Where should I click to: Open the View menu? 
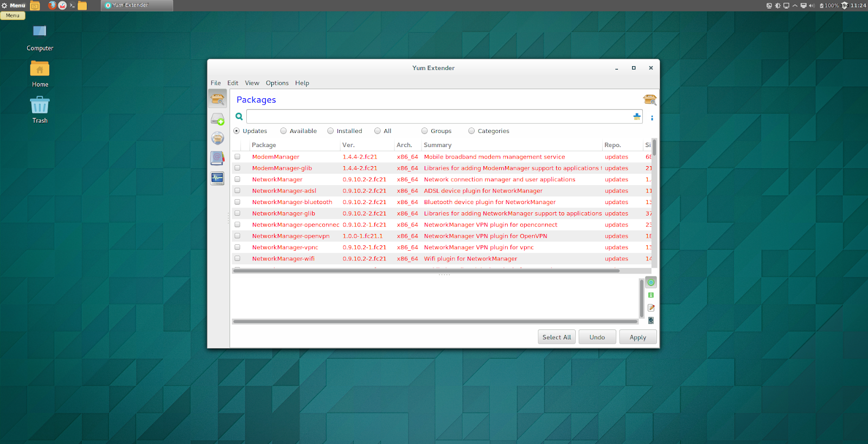tap(252, 83)
